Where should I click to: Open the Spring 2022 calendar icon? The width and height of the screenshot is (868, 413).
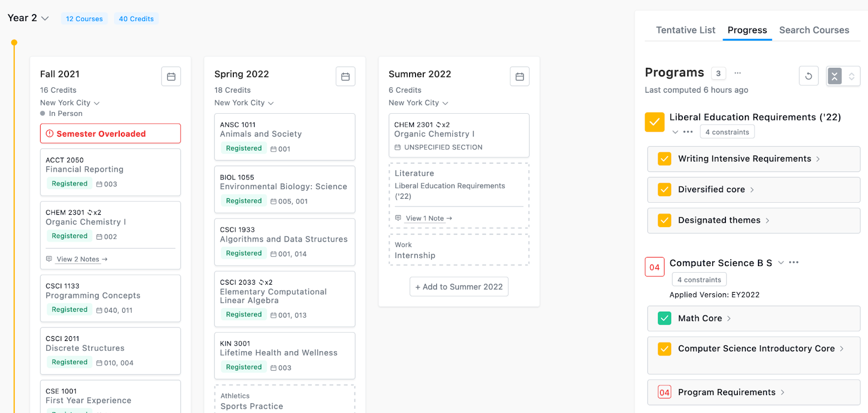click(345, 76)
